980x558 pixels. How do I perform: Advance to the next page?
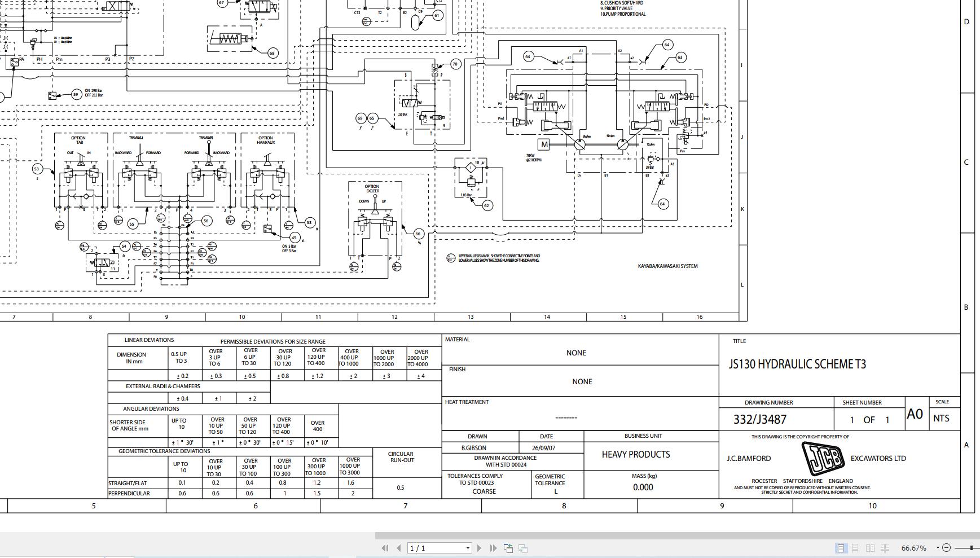(478, 548)
